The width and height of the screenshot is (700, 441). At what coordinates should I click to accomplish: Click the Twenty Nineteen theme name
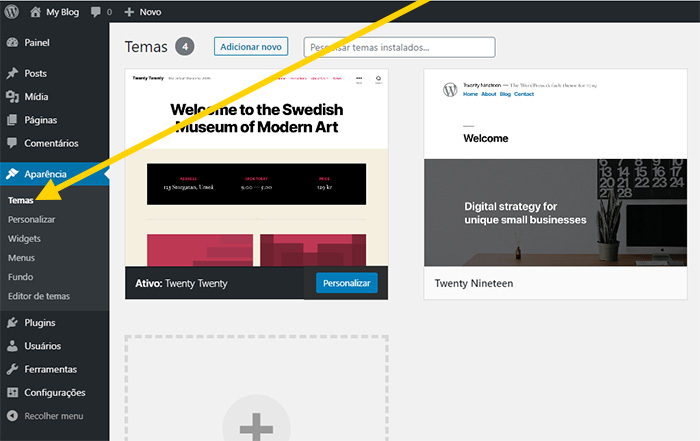(474, 283)
